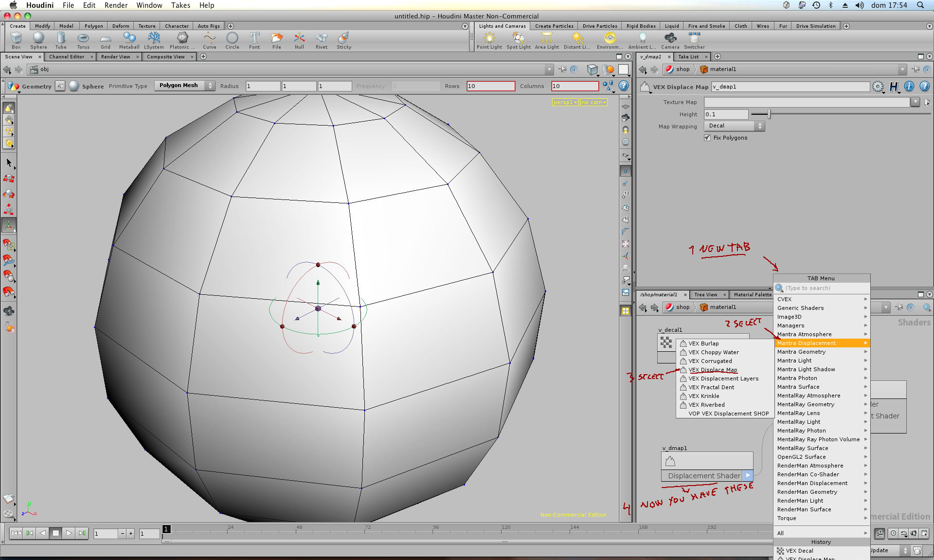Jump to the first frame

pyautogui.click(x=16, y=533)
